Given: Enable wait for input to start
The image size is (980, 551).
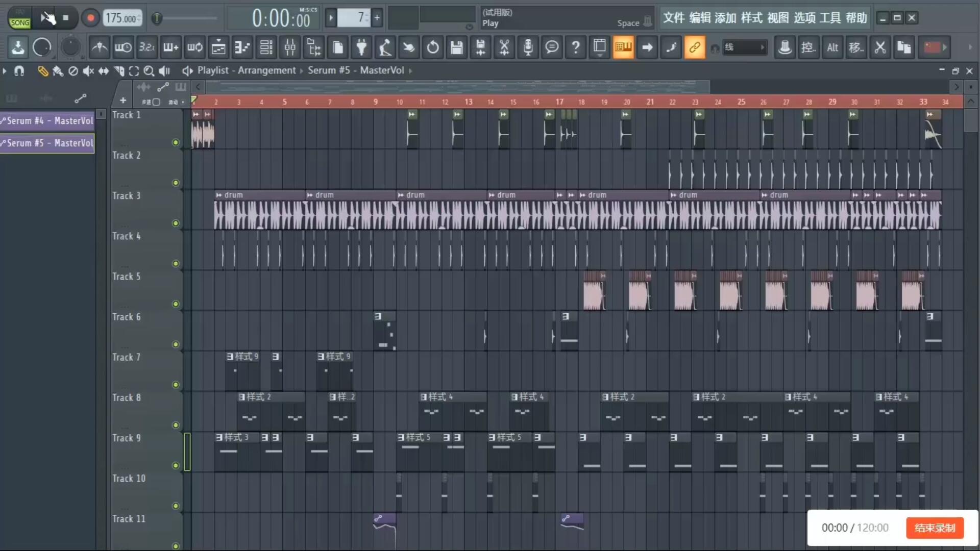Looking at the screenshot, I should tap(123, 47).
